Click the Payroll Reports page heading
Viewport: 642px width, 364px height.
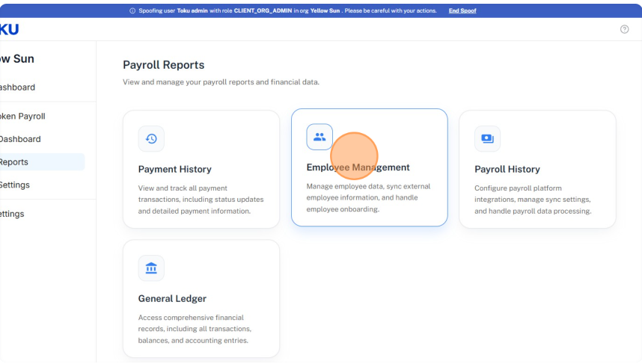(163, 65)
